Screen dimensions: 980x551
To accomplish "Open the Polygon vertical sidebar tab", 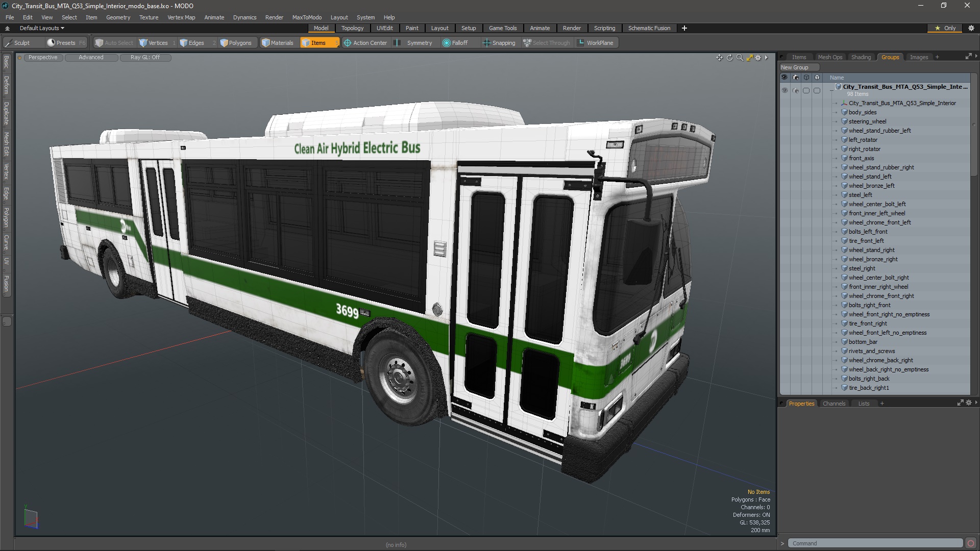I will tap(7, 217).
